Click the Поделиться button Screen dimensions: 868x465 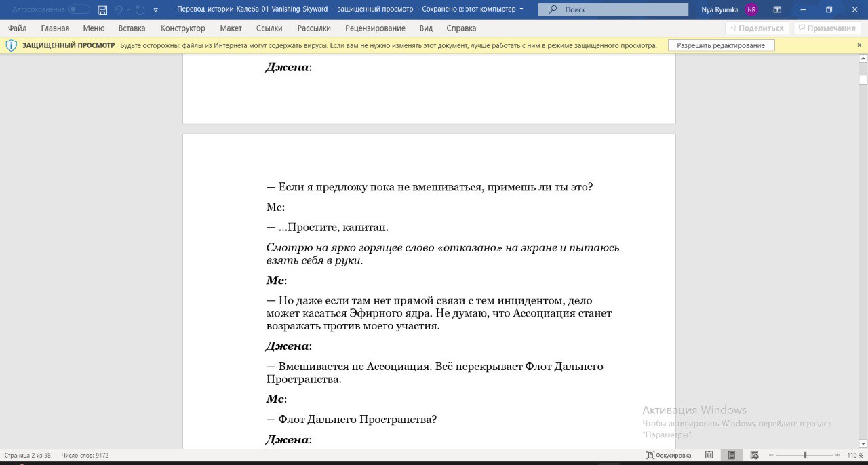click(757, 28)
